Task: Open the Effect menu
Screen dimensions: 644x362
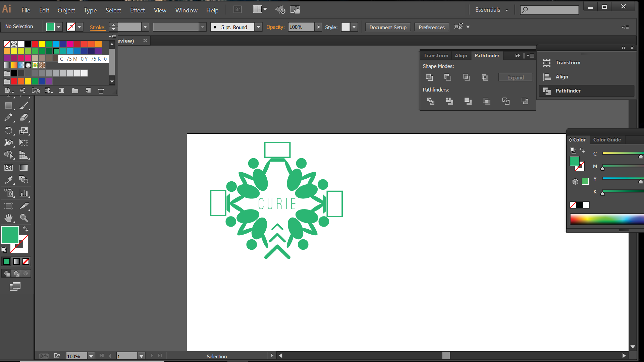Action: (x=137, y=10)
